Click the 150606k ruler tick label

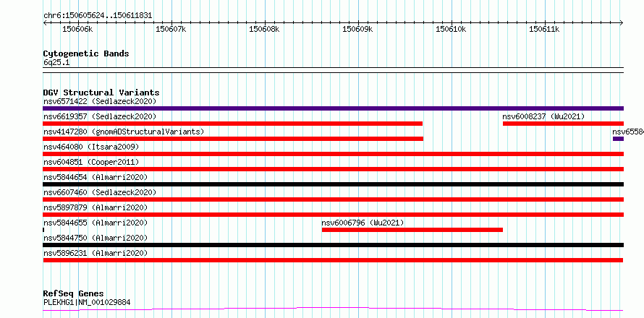click(77, 29)
